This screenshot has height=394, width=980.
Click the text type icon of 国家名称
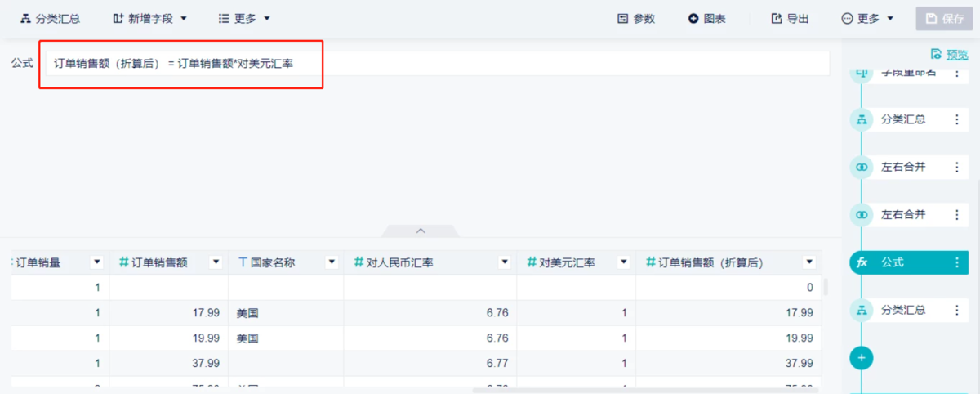[x=243, y=262]
